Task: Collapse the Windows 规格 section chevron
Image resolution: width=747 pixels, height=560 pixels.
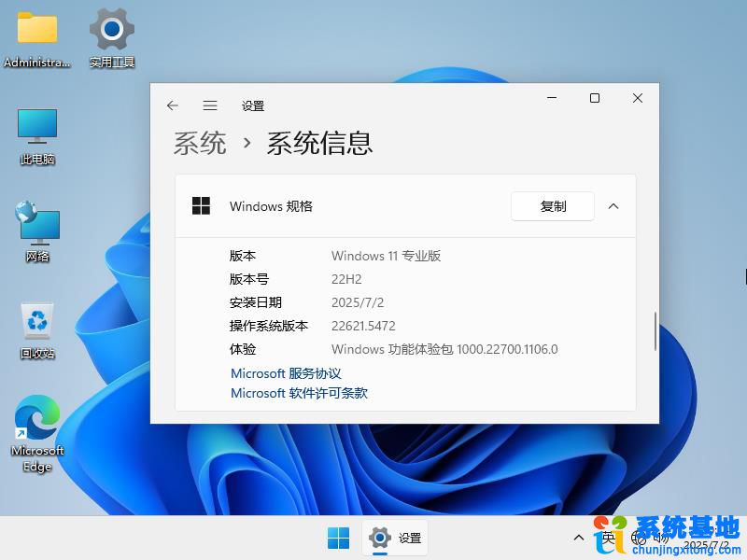Action: pos(613,206)
